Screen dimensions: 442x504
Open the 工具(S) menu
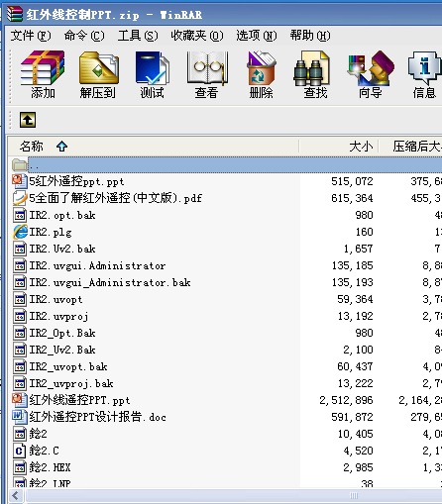(138, 36)
